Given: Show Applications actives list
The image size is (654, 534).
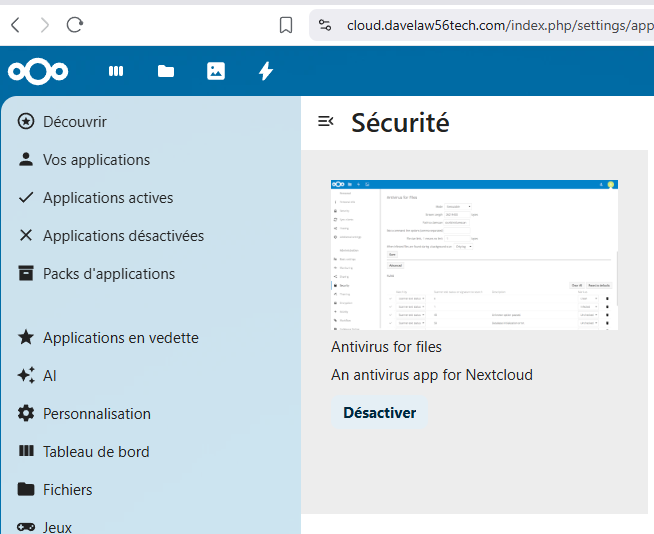Looking at the screenshot, I should tap(107, 198).
